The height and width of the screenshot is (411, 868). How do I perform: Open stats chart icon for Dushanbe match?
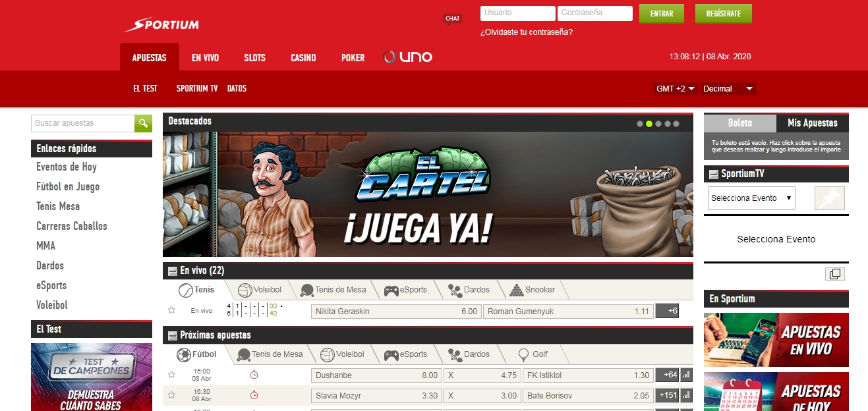tap(686, 375)
